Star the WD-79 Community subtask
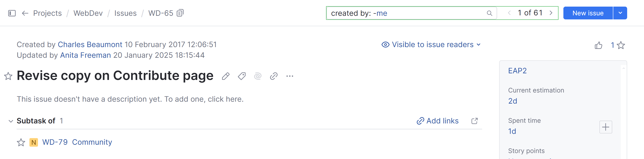The image size is (644, 159). pyautogui.click(x=21, y=142)
